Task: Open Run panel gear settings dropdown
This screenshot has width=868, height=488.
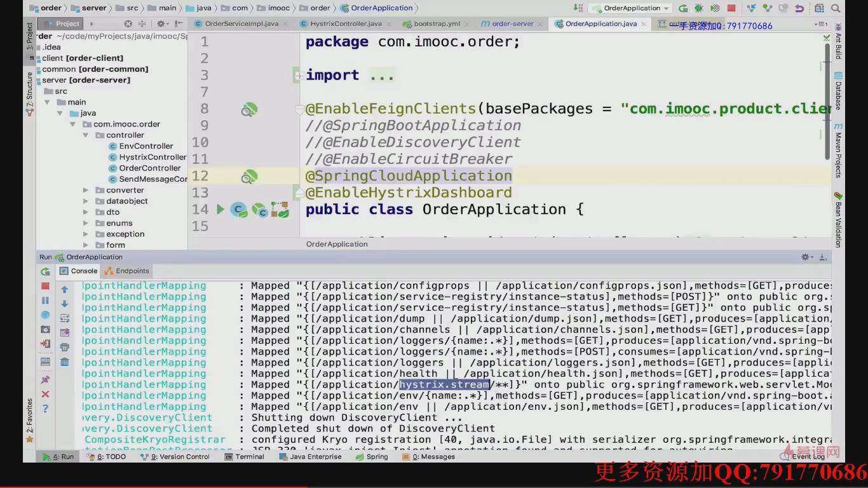Action: (807, 257)
